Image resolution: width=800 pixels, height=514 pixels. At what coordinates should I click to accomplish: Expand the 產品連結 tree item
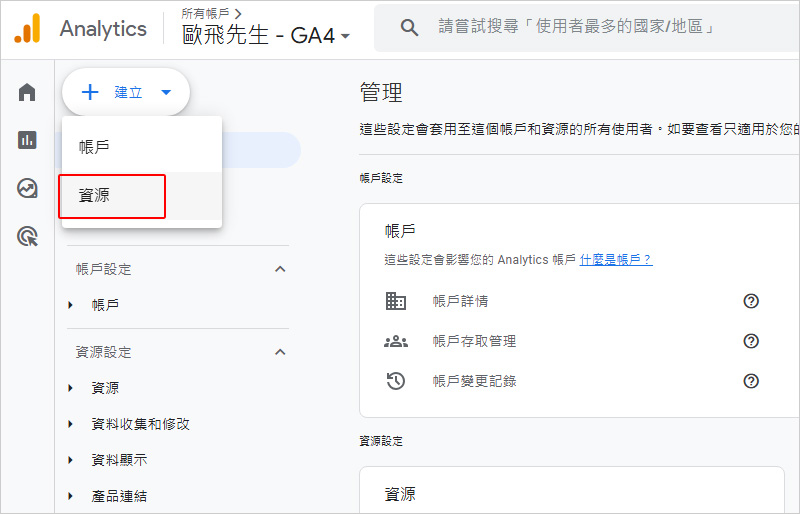coord(71,496)
